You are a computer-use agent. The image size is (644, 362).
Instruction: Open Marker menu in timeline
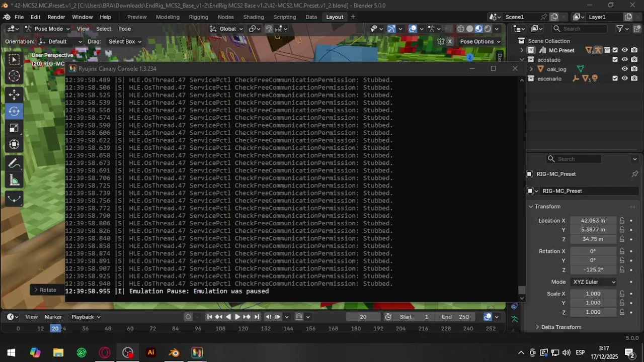pyautogui.click(x=53, y=317)
